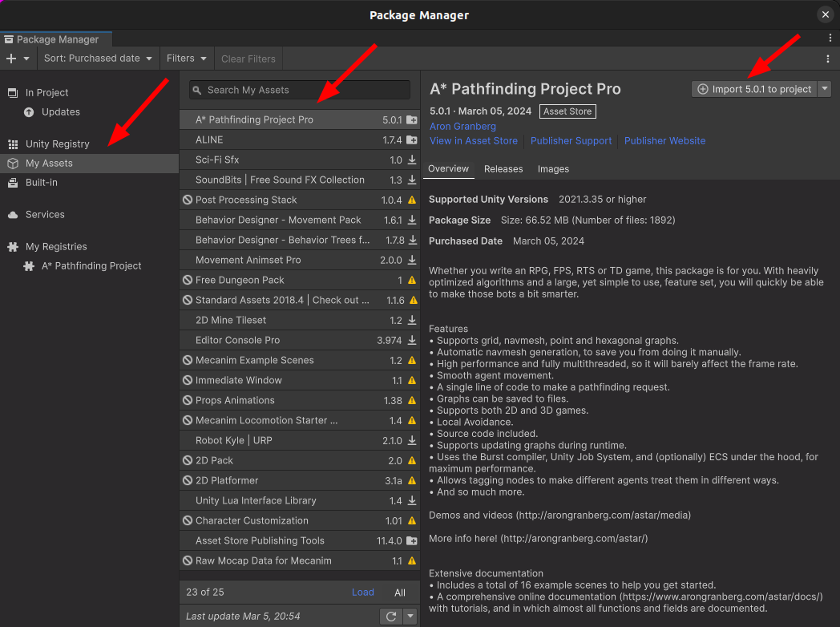Click the three-dot menu in toolbar right
Screen dimensions: 840x627
point(828,59)
